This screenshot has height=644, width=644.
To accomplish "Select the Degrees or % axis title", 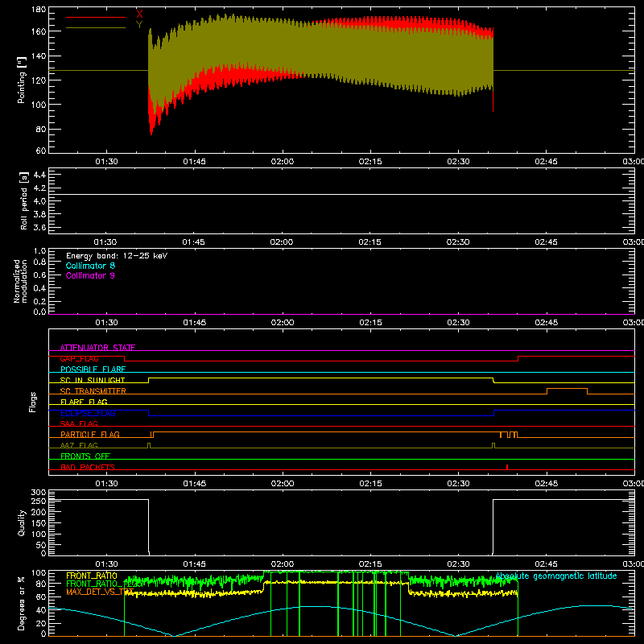I will click(22, 603).
